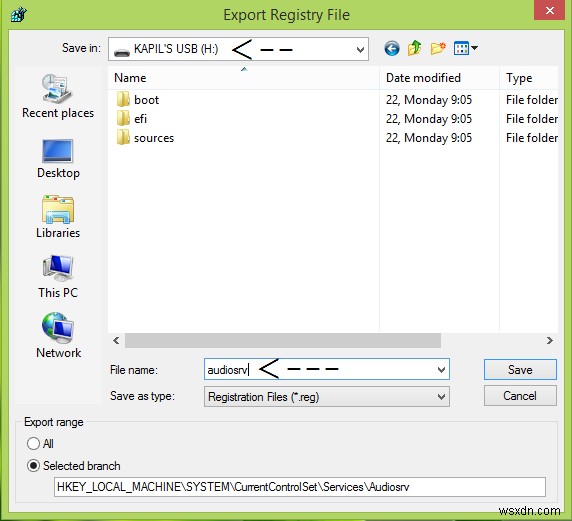
Task: Jump to Desktop location
Action: click(x=58, y=159)
